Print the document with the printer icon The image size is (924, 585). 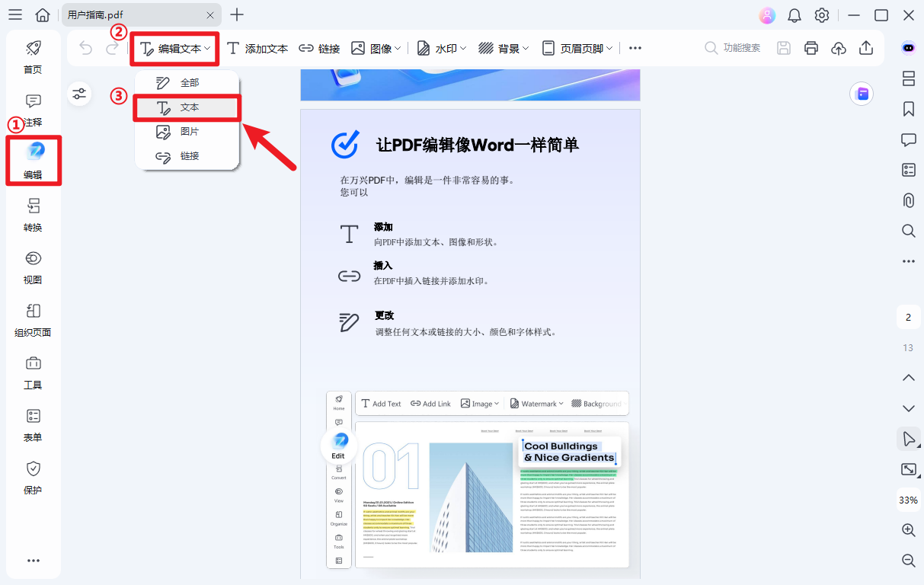pos(810,47)
